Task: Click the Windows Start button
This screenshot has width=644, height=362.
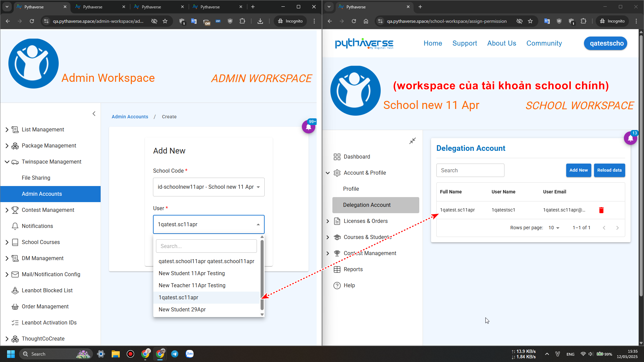Action: 11,354
